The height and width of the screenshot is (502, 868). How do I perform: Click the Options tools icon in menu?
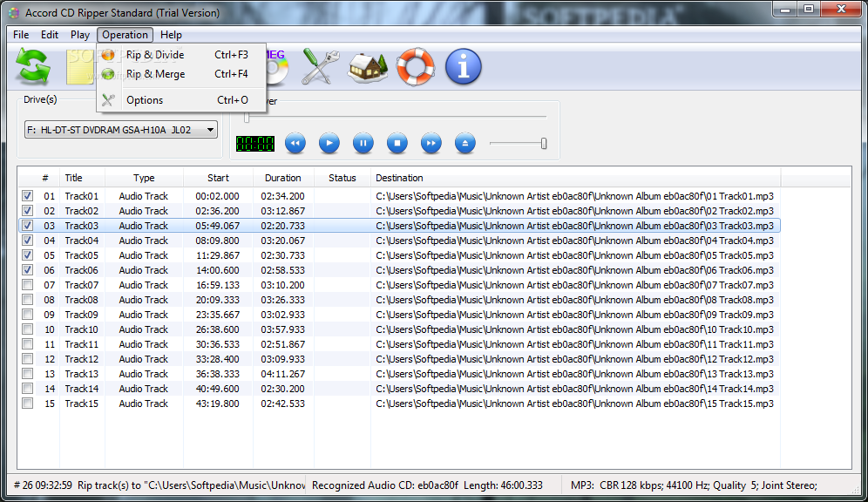pyautogui.click(x=108, y=100)
